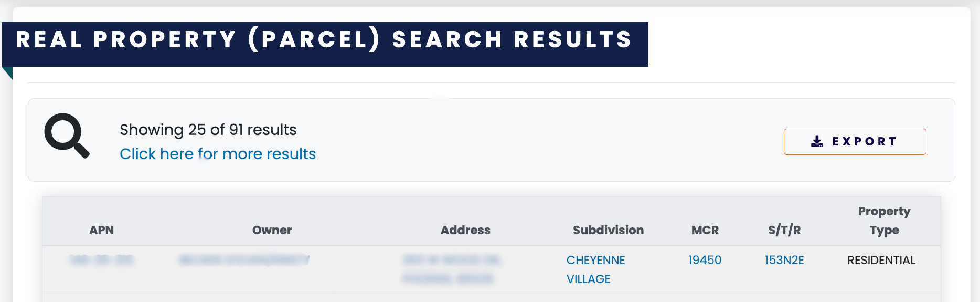Click the S/T/R column header
The height and width of the screenshot is (302, 980).
tap(784, 230)
